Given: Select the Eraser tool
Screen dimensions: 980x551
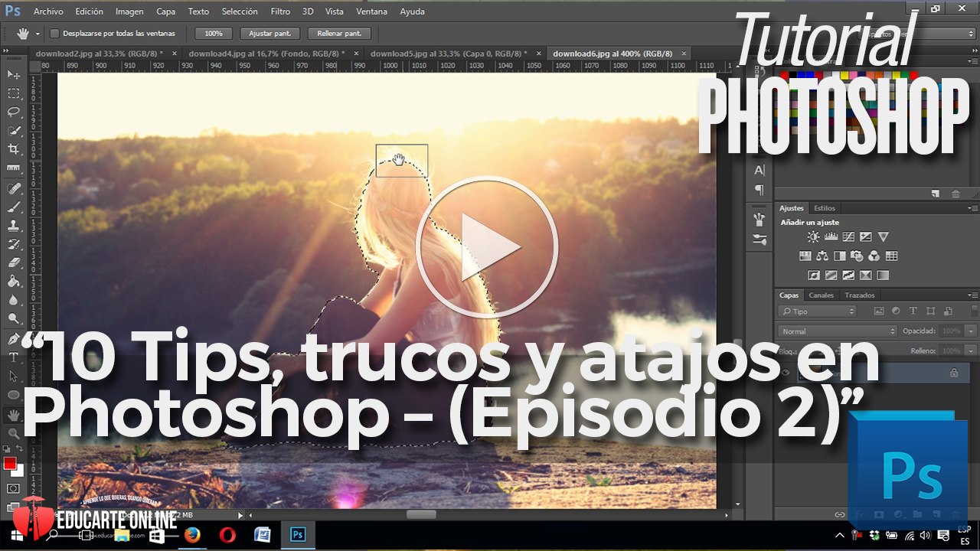Looking at the screenshot, I should coord(14,262).
